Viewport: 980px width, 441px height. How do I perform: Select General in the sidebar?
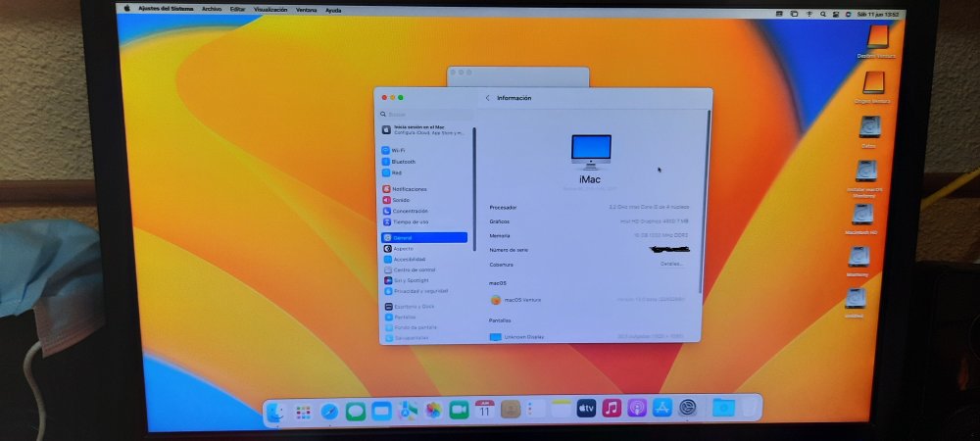[424, 237]
